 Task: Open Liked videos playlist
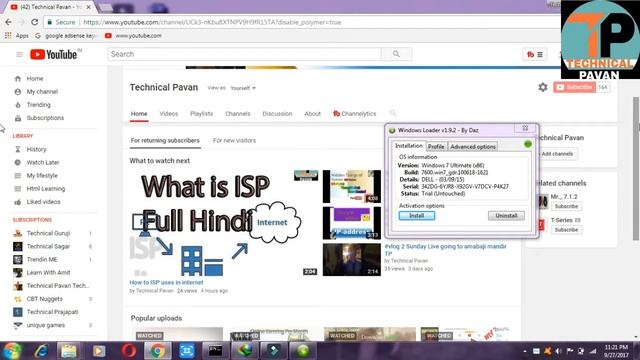click(43, 202)
